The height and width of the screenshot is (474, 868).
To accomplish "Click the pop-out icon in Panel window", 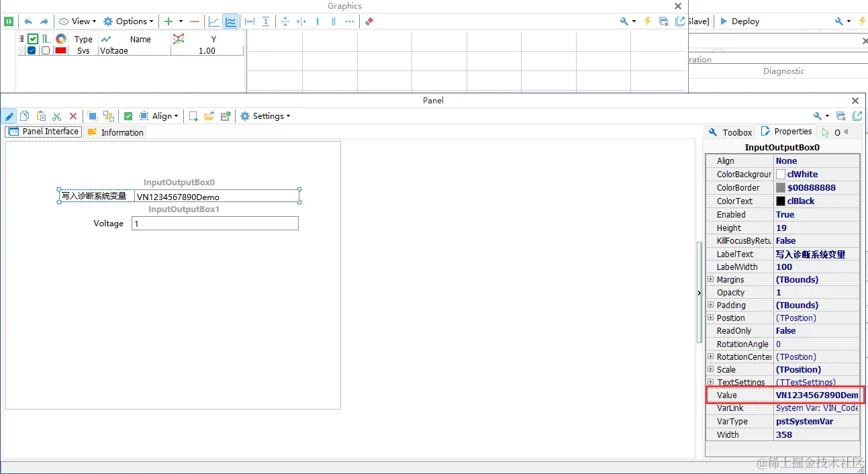I will (857, 116).
